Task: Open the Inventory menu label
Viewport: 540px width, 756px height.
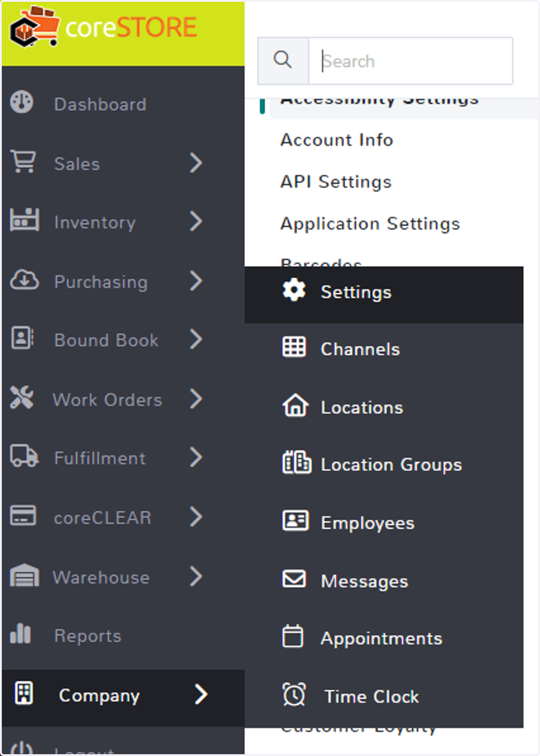Action: [95, 223]
